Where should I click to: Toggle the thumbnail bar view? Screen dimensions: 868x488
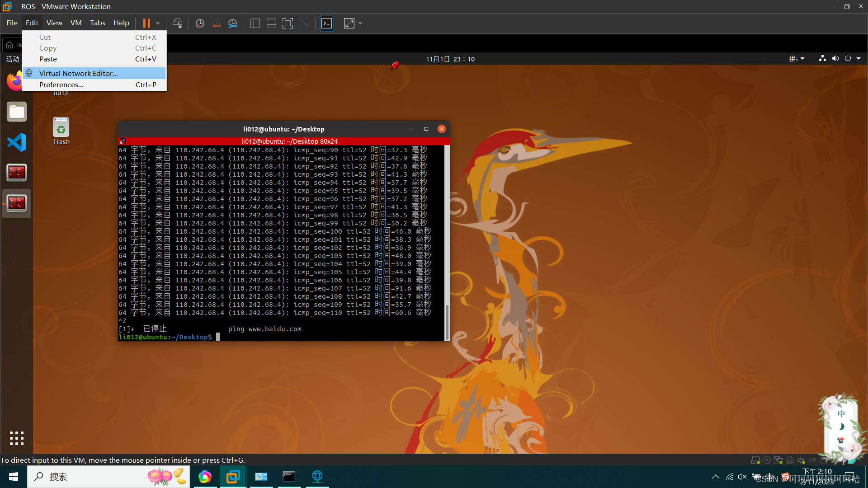(x=271, y=23)
